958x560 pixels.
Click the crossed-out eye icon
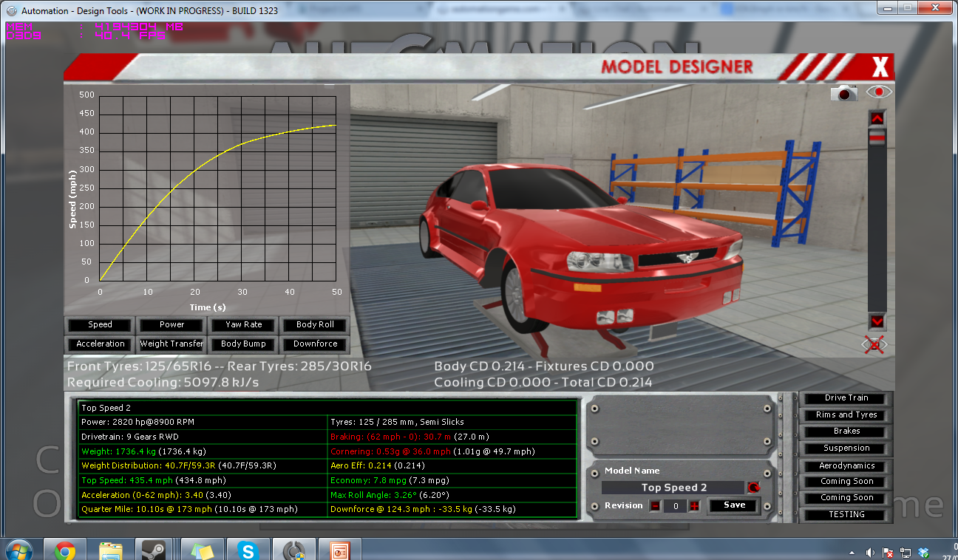coord(876,344)
